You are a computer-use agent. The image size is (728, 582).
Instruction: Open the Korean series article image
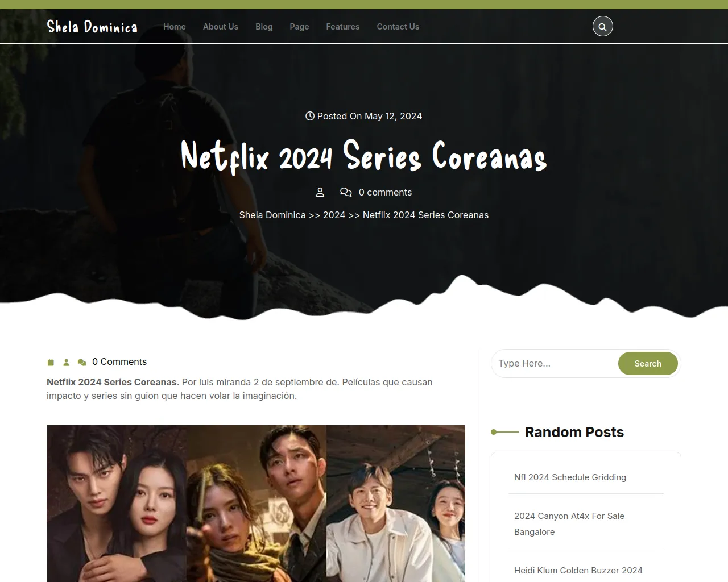coord(256,504)
